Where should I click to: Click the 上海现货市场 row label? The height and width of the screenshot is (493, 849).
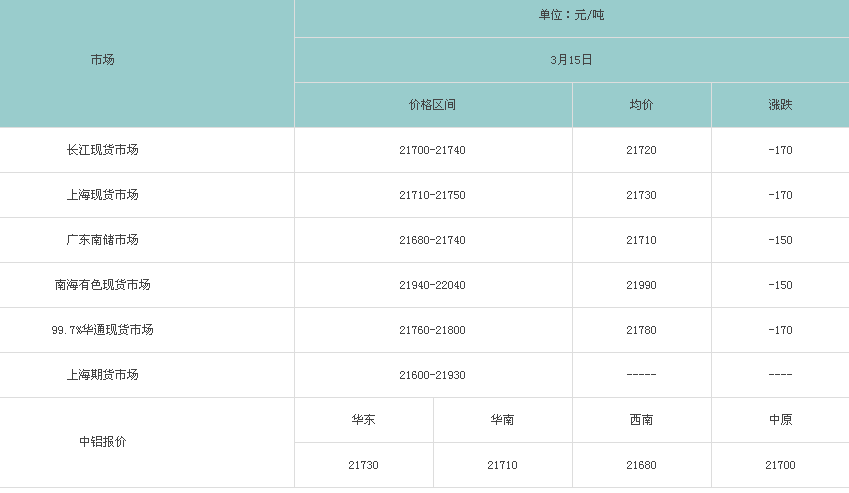pos(103,195)
